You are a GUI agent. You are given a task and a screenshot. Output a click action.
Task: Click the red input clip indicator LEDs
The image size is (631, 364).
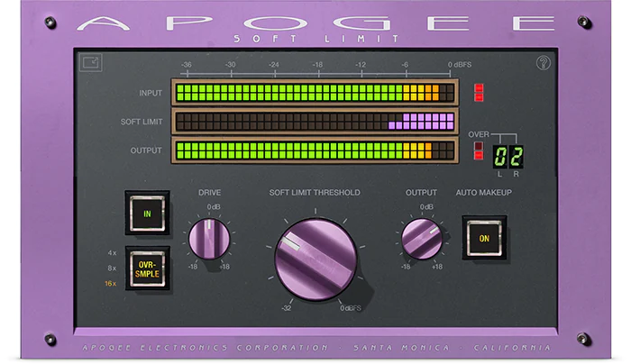point(479,93)
